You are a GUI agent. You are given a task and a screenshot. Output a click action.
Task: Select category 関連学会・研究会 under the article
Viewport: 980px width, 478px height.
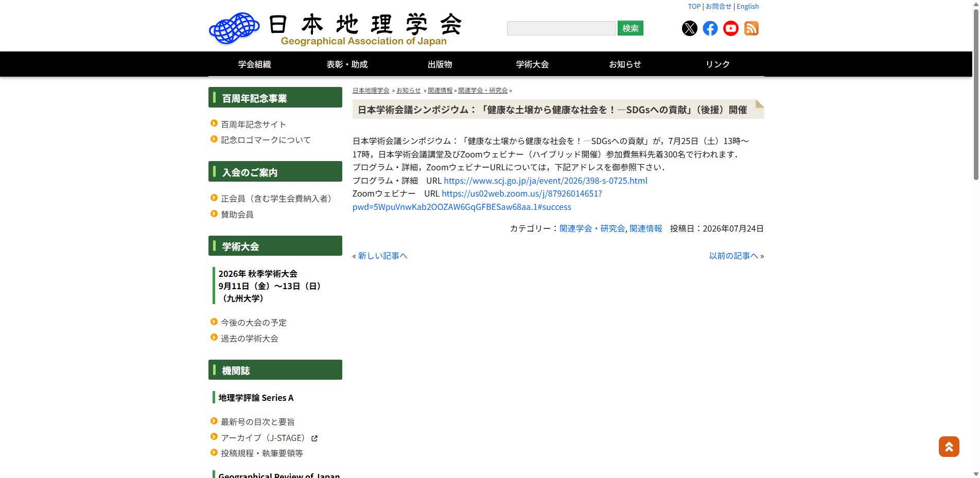point(592,228)
